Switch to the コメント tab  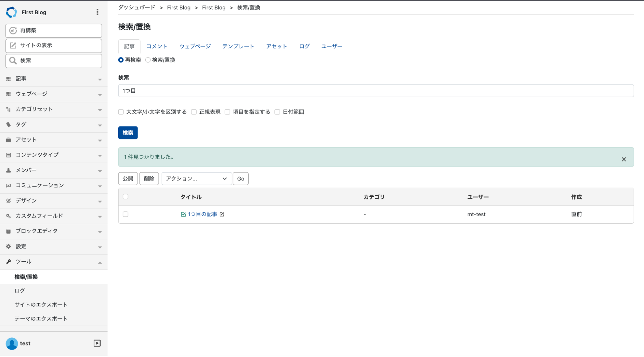(157, 46)
